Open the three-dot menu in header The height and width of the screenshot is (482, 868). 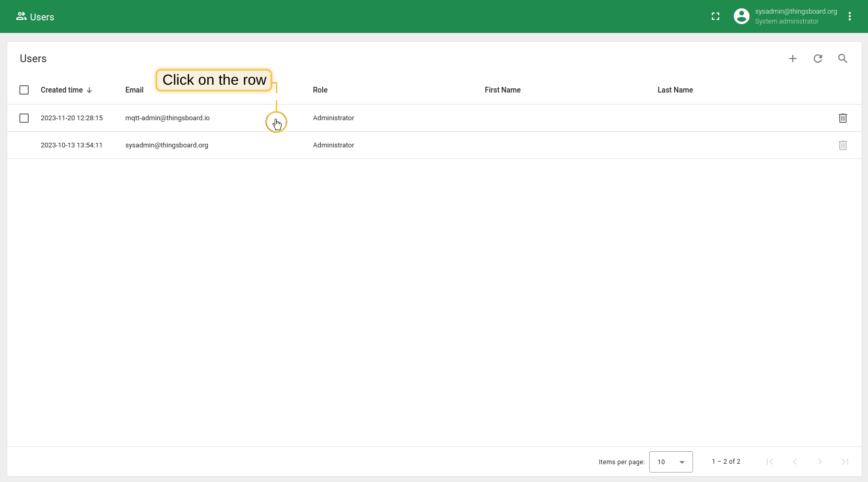850,17
